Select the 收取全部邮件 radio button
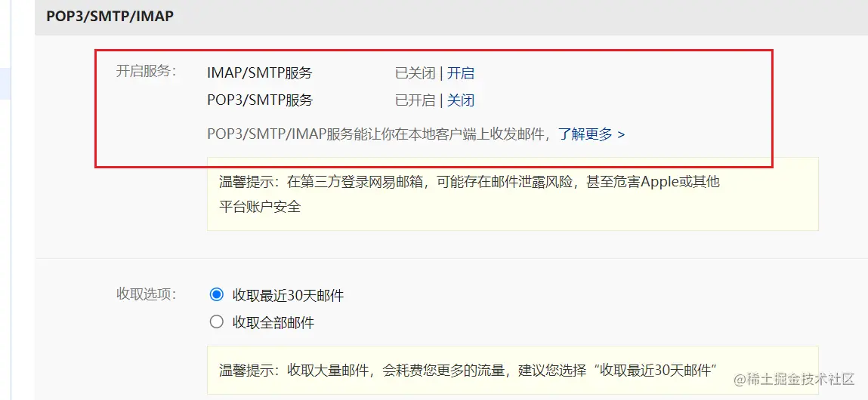 pos(217,322)
